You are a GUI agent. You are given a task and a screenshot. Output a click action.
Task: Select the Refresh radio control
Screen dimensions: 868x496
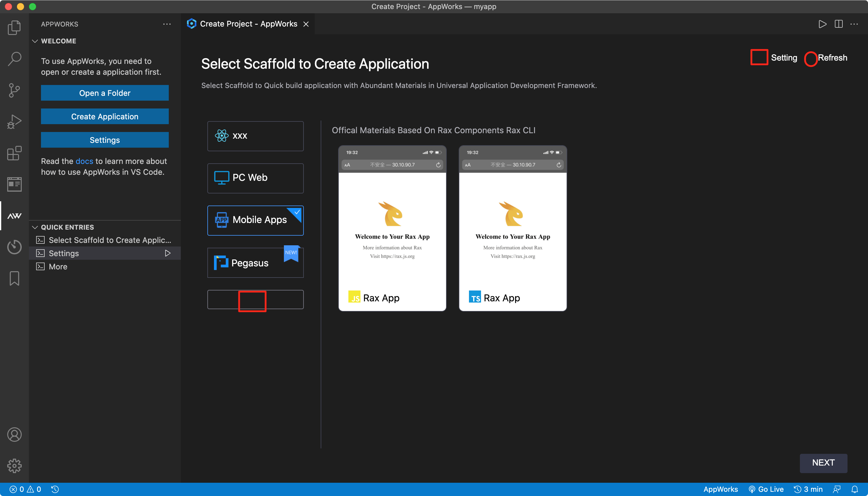click(811, 58)
